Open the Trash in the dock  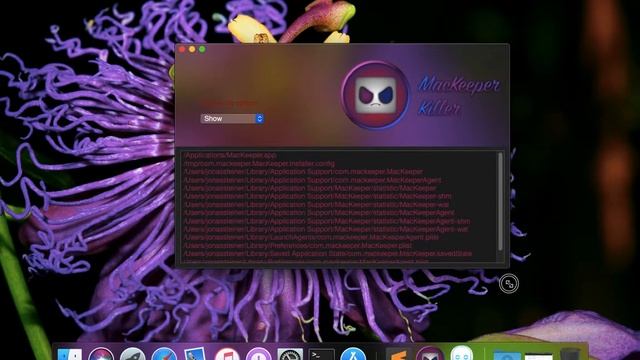click(x=570, y=354)
